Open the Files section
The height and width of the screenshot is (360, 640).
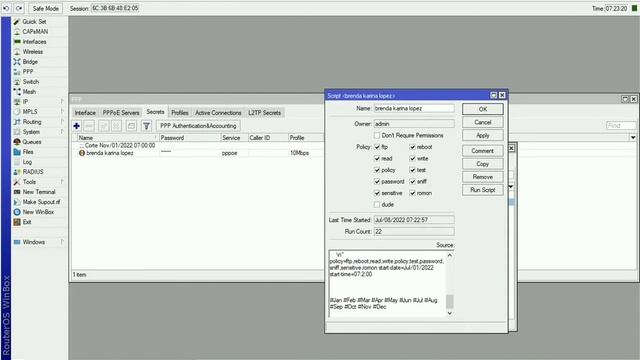pyautogui.click(x=28, y=152)
